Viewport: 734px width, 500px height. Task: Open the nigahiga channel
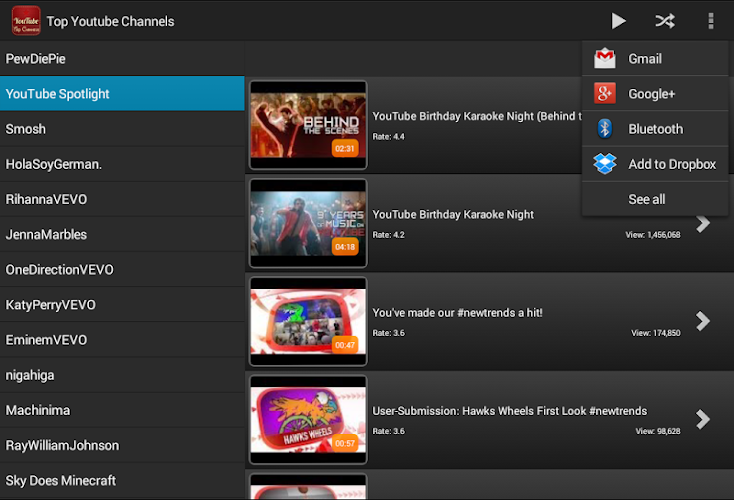(x=122, y=375)
